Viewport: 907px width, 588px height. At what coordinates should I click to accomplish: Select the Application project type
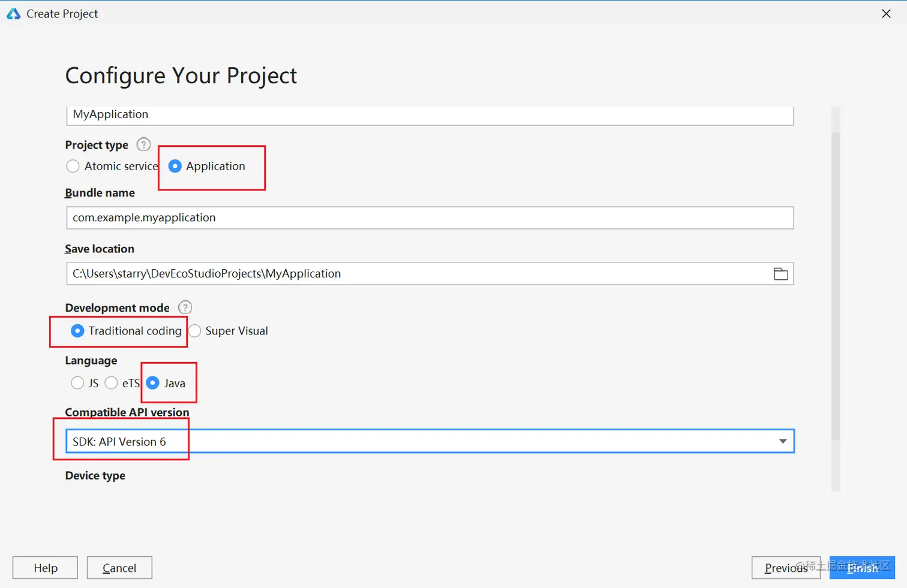coord(175,166)
